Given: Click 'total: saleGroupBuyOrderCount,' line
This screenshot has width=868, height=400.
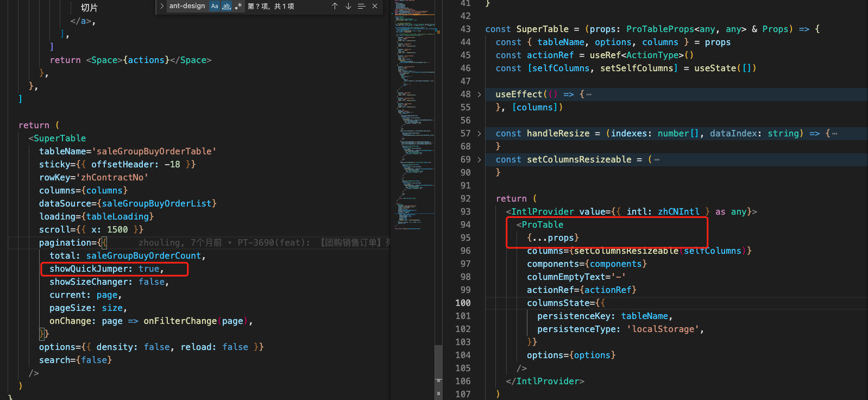Looking at the screenshot, I should point(128,256).
